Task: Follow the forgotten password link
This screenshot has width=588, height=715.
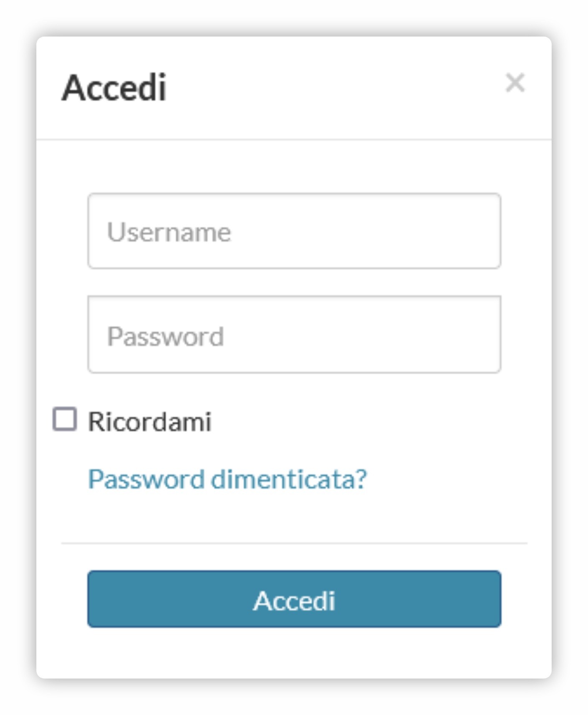Action: click(x=227, y=479)
